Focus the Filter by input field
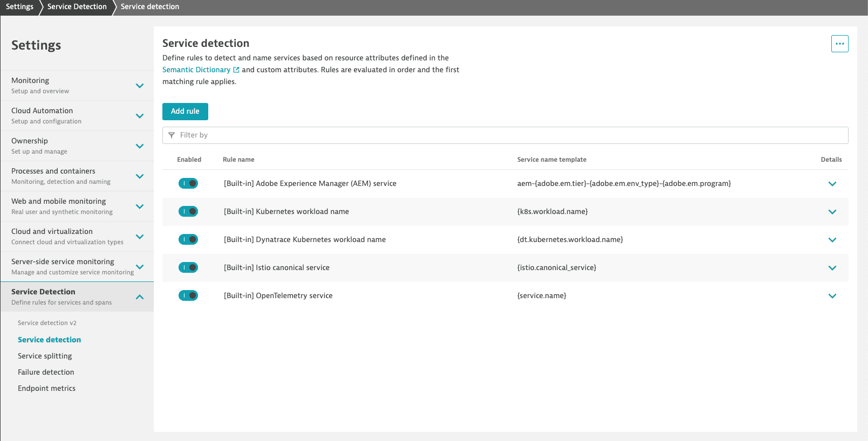868x441 pixels. point(505,135)
